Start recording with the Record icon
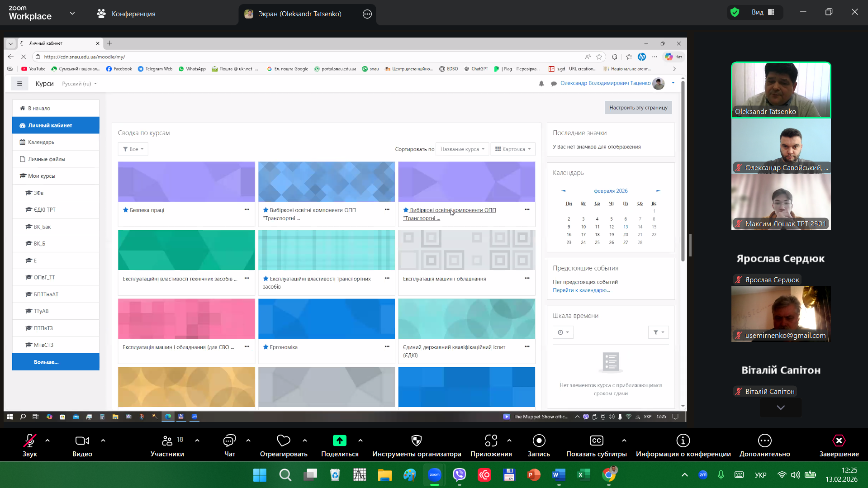 pyautogui.click(x=539, y=441)
